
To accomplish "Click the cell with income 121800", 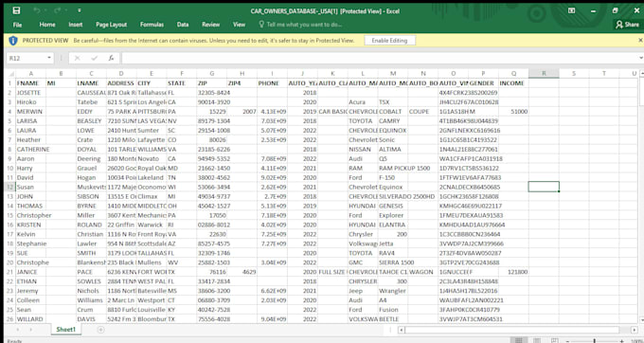I will (x=513, y=272).
